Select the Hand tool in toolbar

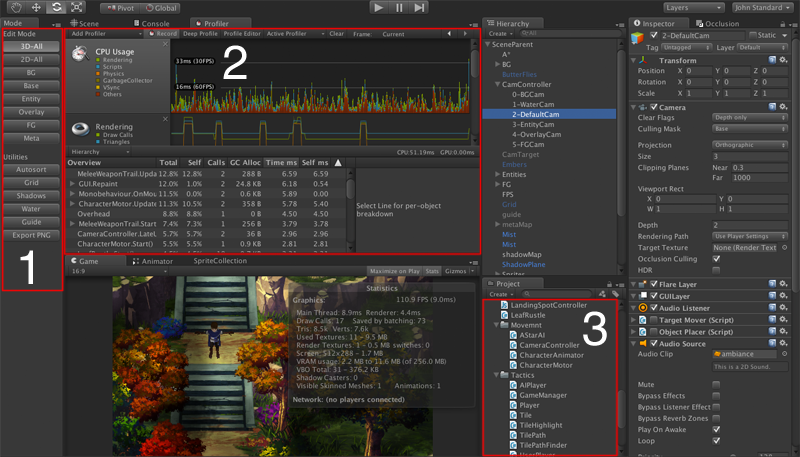16,8
